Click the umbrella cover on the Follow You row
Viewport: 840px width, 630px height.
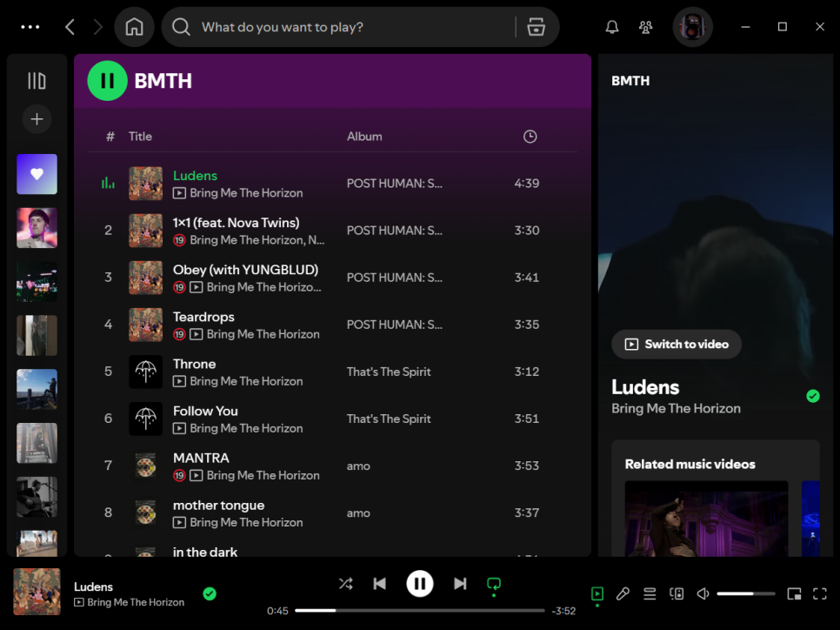click(145, 419)
